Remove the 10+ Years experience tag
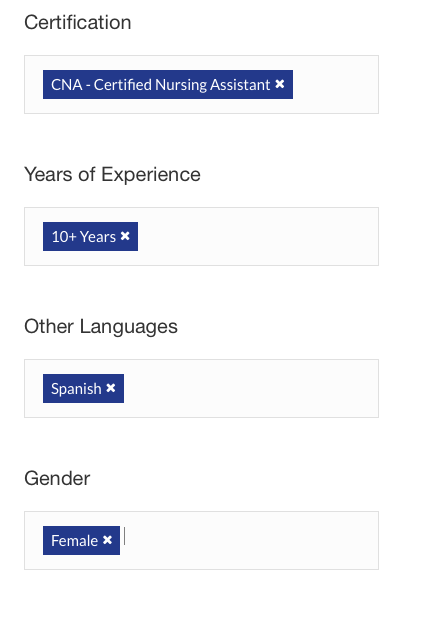 tap(125, 236)
